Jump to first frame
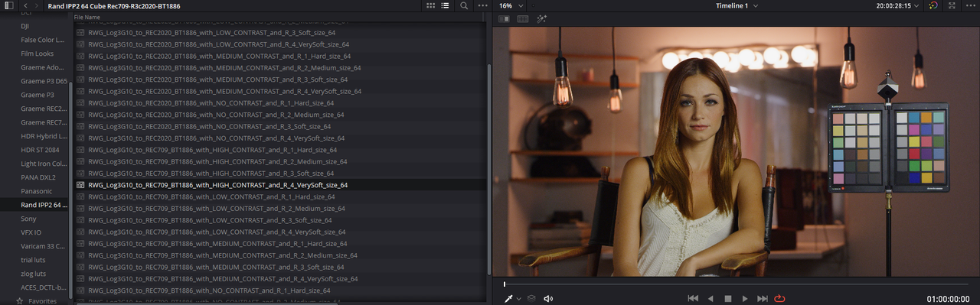This screenshot has width=980, height=305. click(694, 298)
